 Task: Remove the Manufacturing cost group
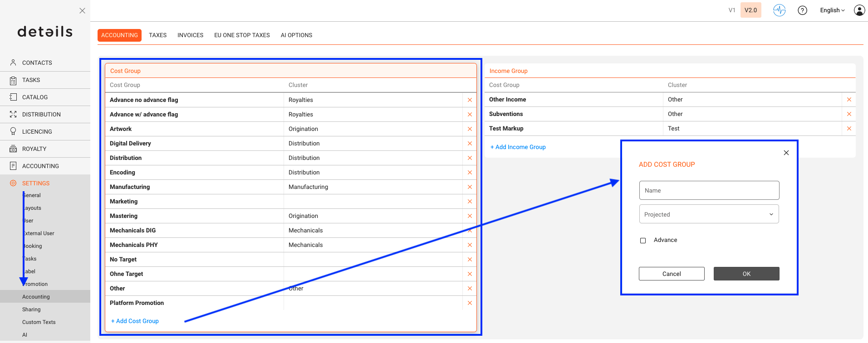pos(470,187)
